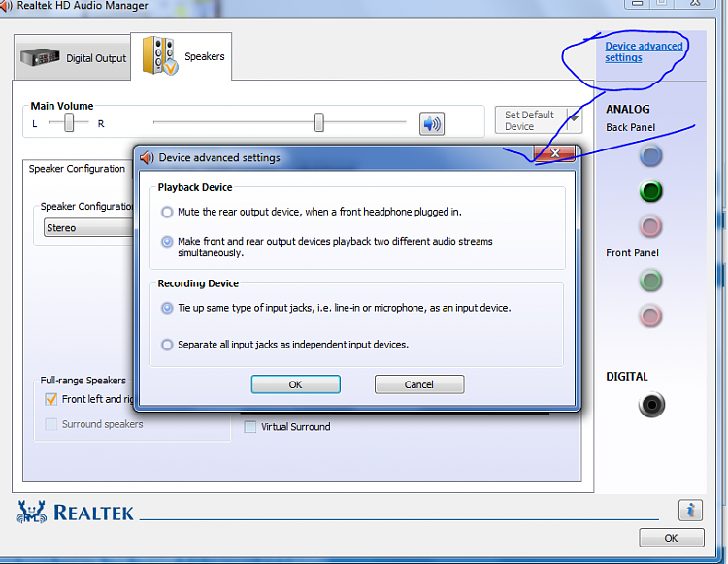Click the Realtek crab logo
This screenshot has width=728, height=564.
point(32,512)
